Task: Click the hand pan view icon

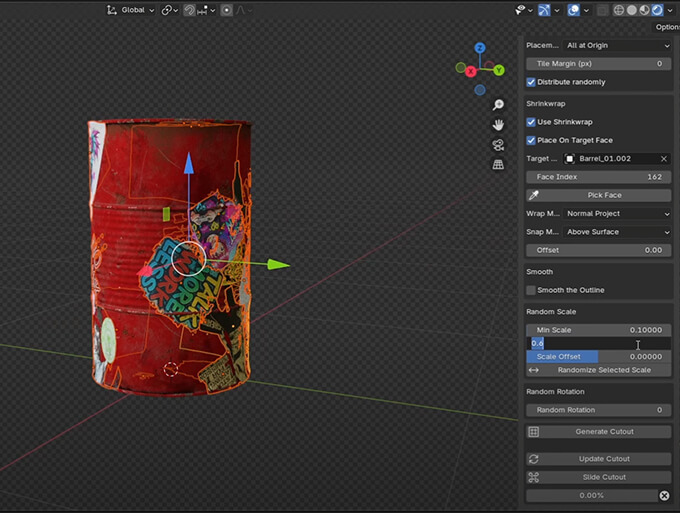Action: [498, 125]
